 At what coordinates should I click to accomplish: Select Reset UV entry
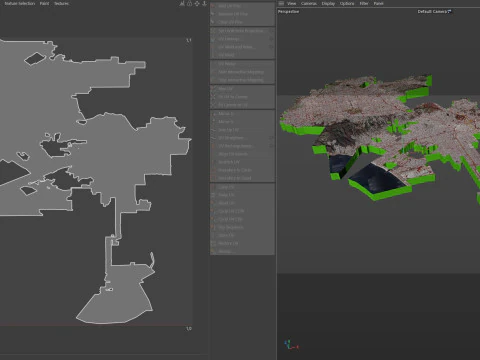click(x=242, y=203)
